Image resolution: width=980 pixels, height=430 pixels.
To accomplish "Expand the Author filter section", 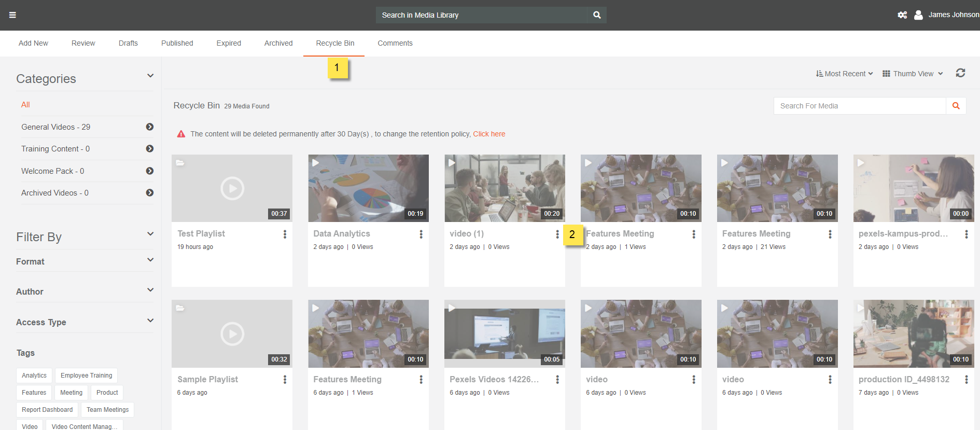I will (x=150, y=290).
